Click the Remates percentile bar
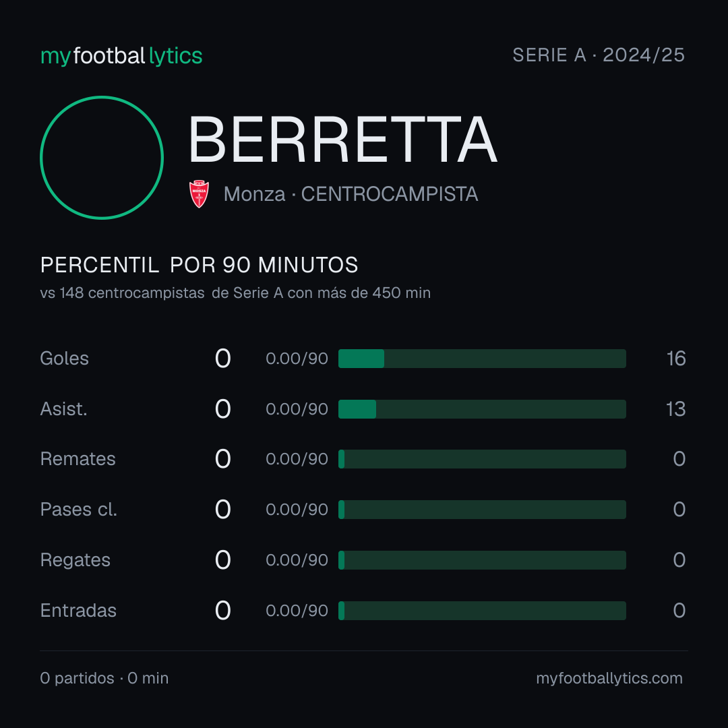The image size is (728, 728). [482, 459]
